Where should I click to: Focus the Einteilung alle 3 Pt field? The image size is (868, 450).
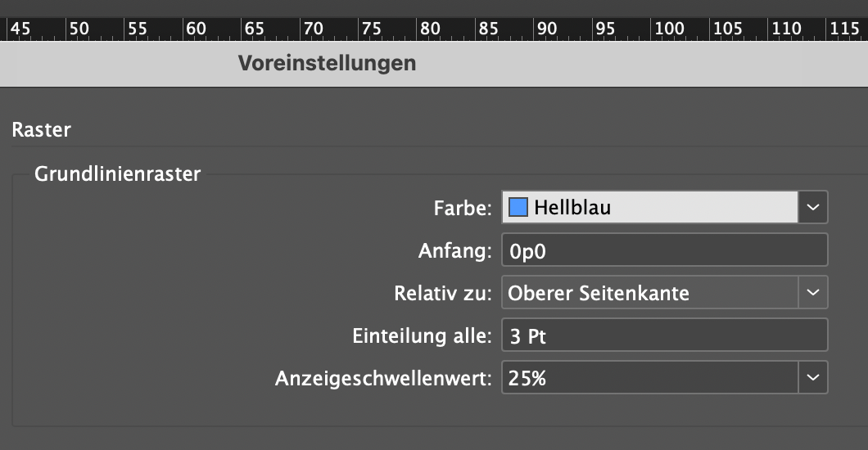[x=665, y=335]
